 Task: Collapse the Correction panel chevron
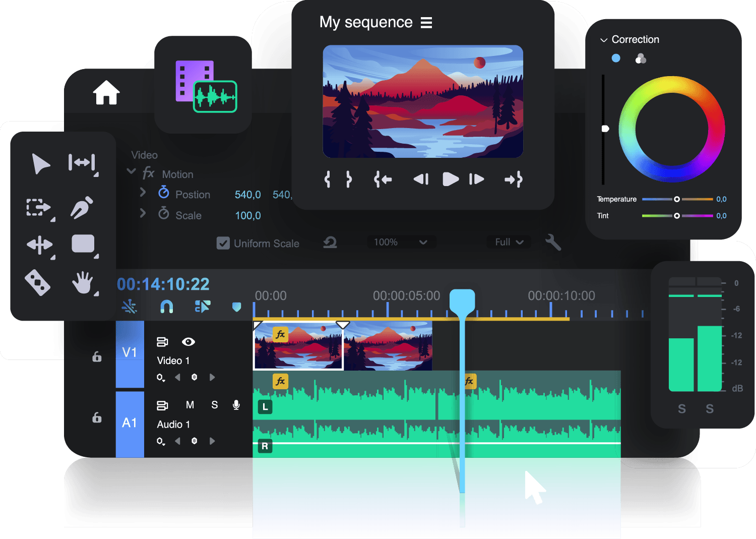click(604, 40)
